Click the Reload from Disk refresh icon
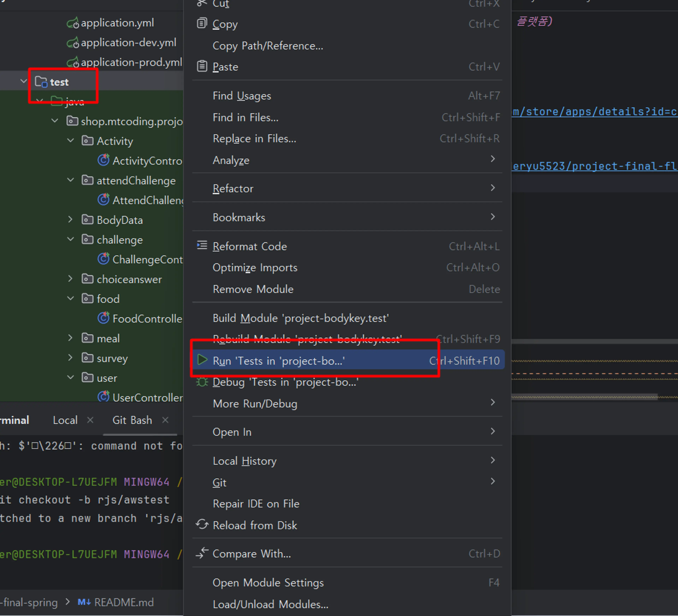The height and width of the screenshot is (616, 678). [202, 525]
